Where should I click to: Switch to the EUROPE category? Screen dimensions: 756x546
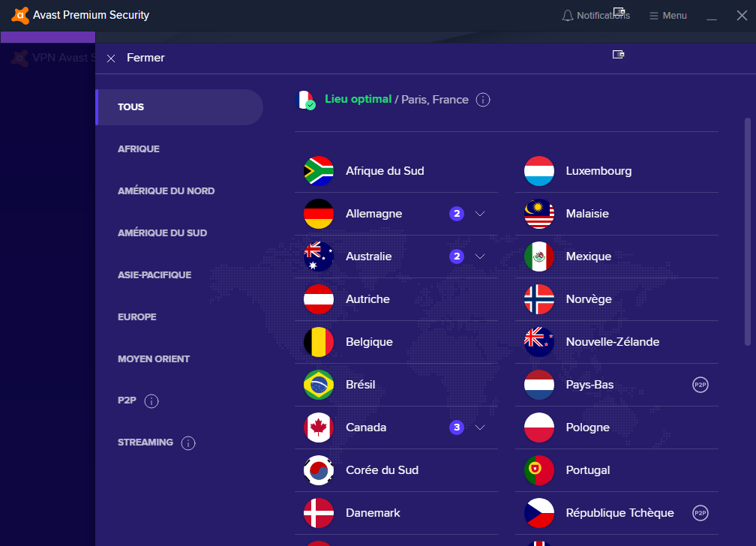click(137, 317)
